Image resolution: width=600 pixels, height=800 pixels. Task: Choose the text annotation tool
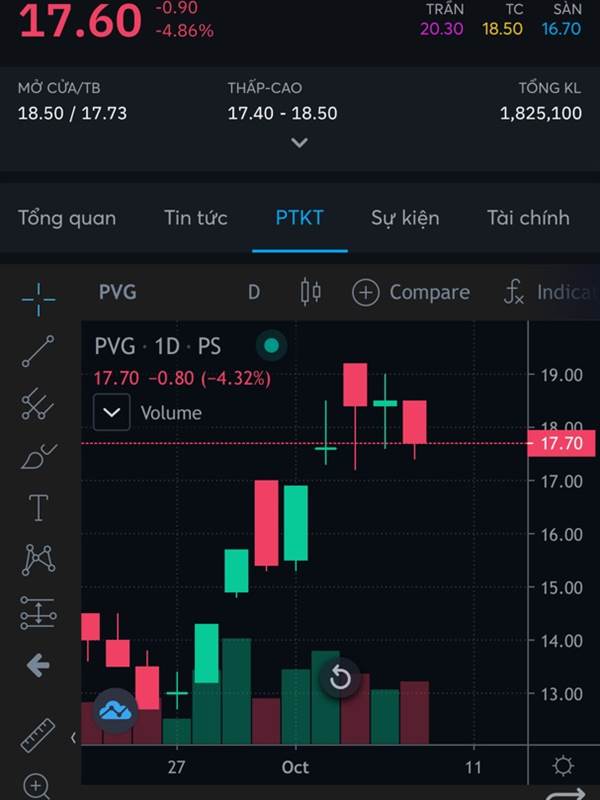tap(39, 508)
